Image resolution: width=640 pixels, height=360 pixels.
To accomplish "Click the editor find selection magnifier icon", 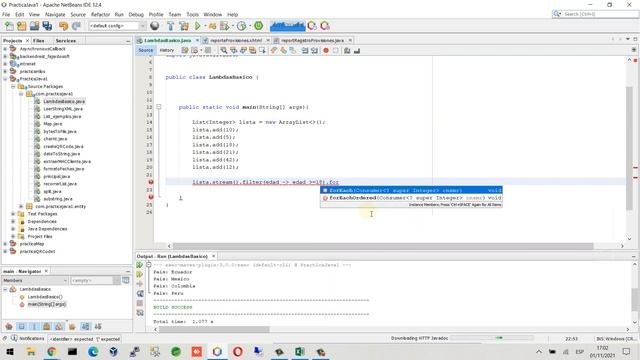I will (x=224, y=51).
